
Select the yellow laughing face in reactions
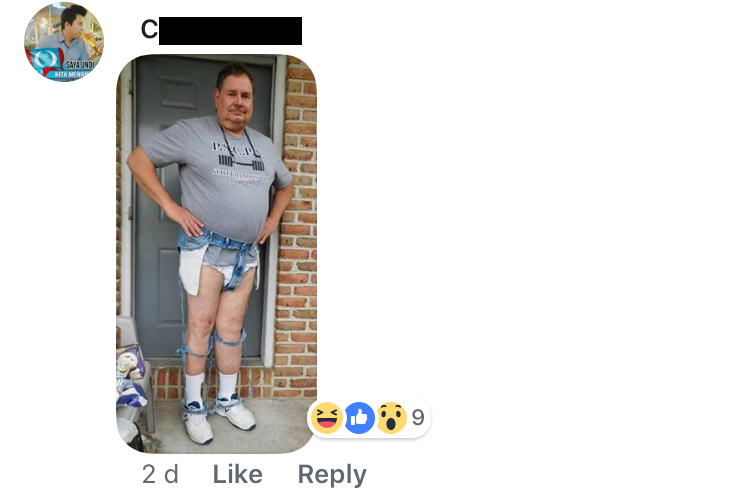327,418
